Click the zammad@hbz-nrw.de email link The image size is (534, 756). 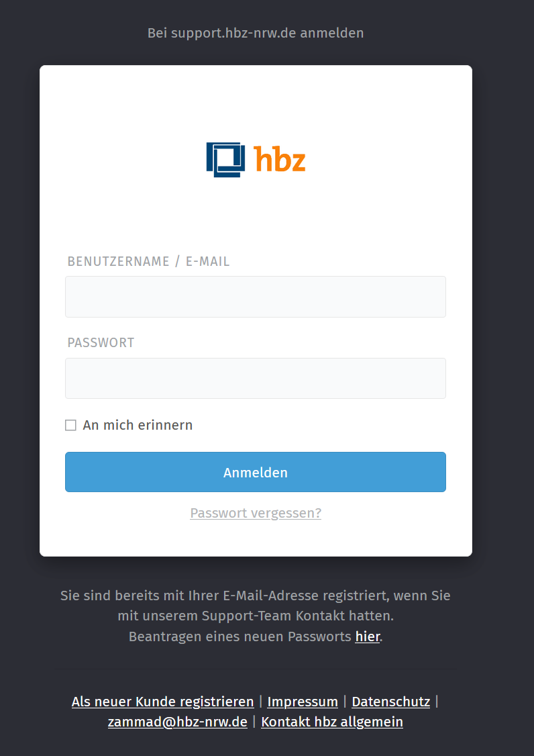[x=177, y=722]
